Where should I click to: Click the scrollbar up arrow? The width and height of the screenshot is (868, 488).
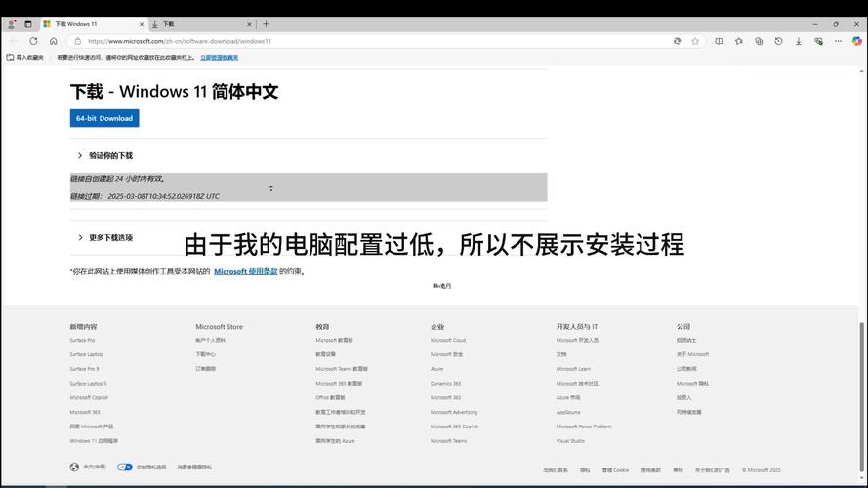click(862, 71)
